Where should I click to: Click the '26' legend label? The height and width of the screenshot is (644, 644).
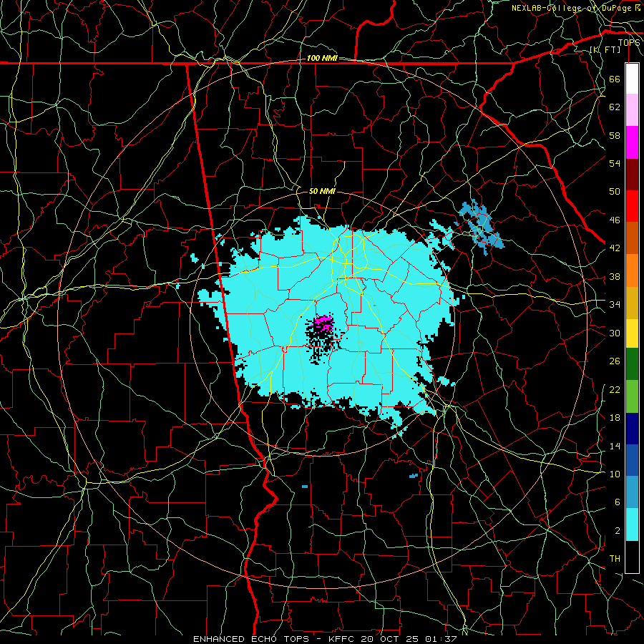tap(615, 361)
